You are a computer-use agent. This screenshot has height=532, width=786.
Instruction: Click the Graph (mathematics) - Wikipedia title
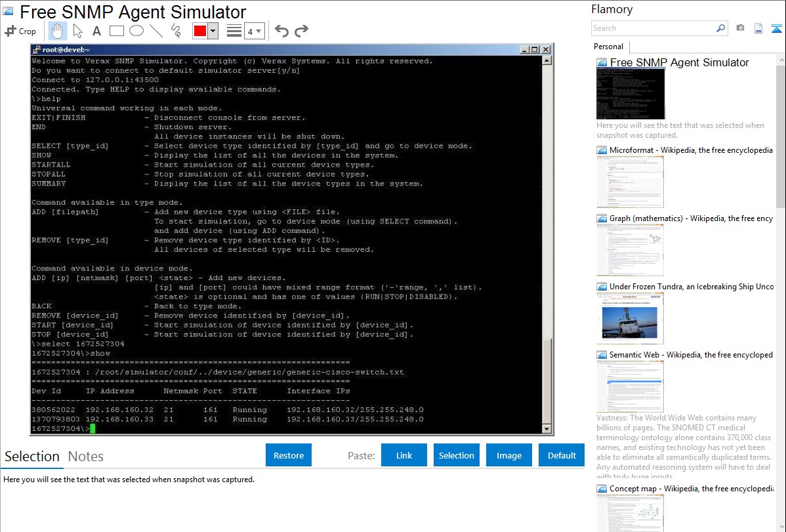(691, 218)
